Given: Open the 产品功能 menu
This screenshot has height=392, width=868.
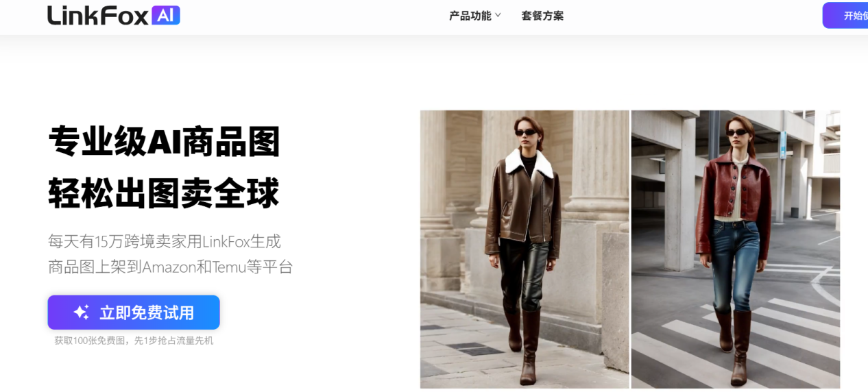Looking at the screenshot, I should (470, 16).
